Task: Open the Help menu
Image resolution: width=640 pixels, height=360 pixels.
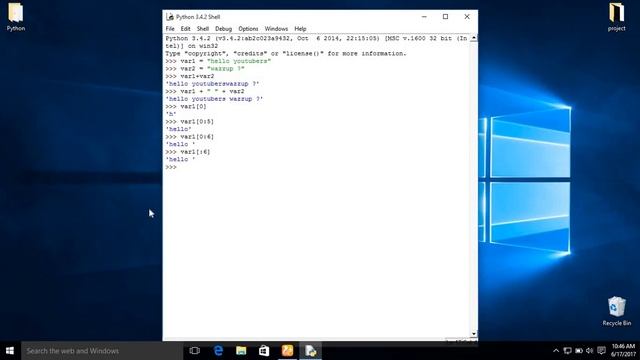Action: point(300,29)
